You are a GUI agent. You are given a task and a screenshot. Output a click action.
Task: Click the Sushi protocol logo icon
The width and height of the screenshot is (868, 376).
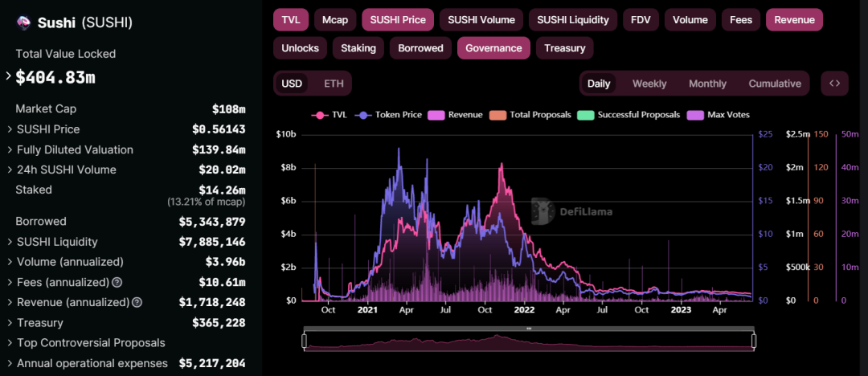pyautogui.click(x=24, y=22)
